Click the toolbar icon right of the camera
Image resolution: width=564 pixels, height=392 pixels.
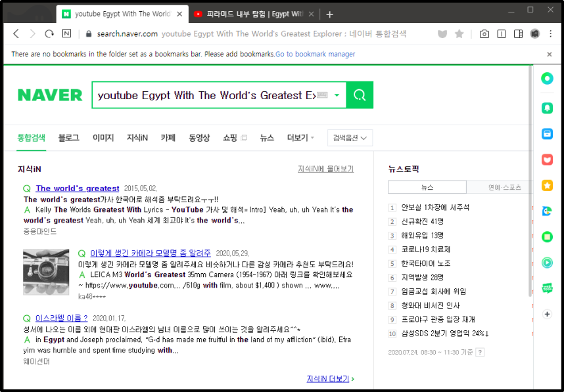(x=502, y=33)
